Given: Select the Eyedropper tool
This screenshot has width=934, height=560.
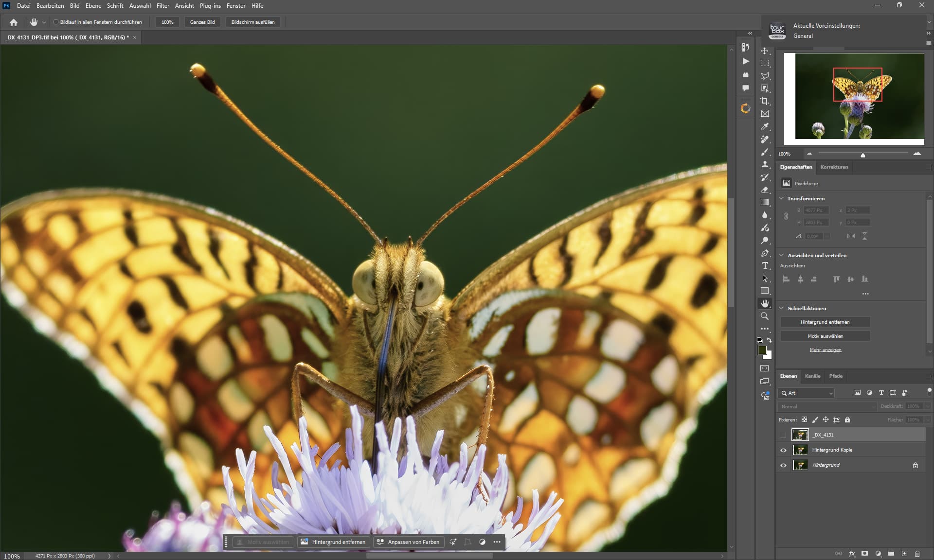Looking at the screenshot, I should point(765,126).
